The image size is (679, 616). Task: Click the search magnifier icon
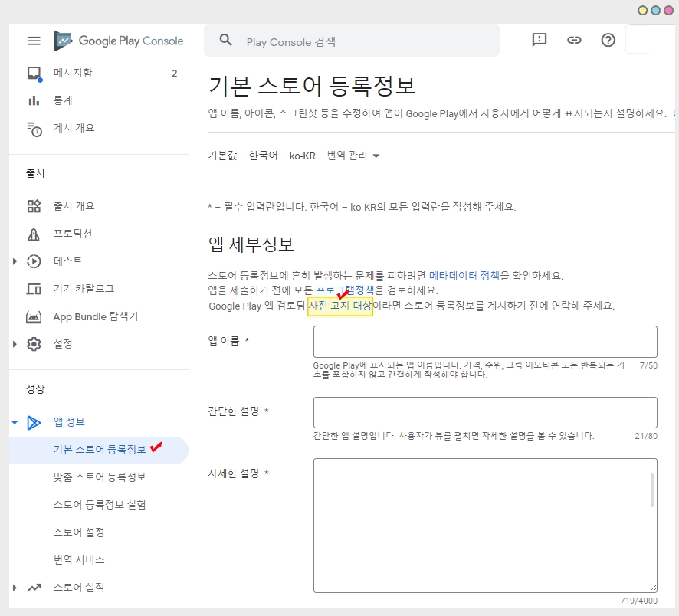tap(226, 41)
